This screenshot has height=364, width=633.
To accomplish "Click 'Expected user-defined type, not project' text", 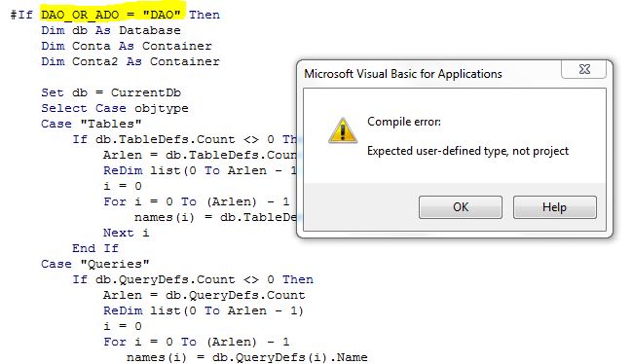I will (x=467, y=151).
